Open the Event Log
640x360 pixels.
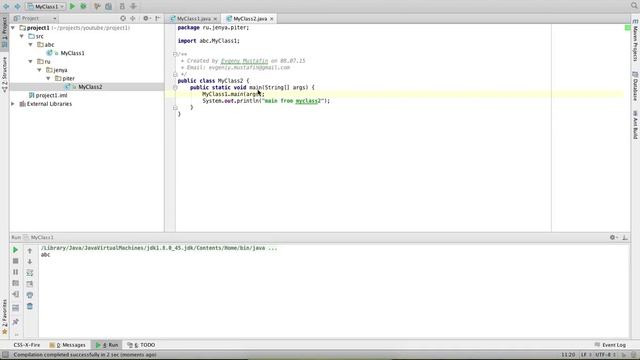pyautogui.click(x=610, y=345)
